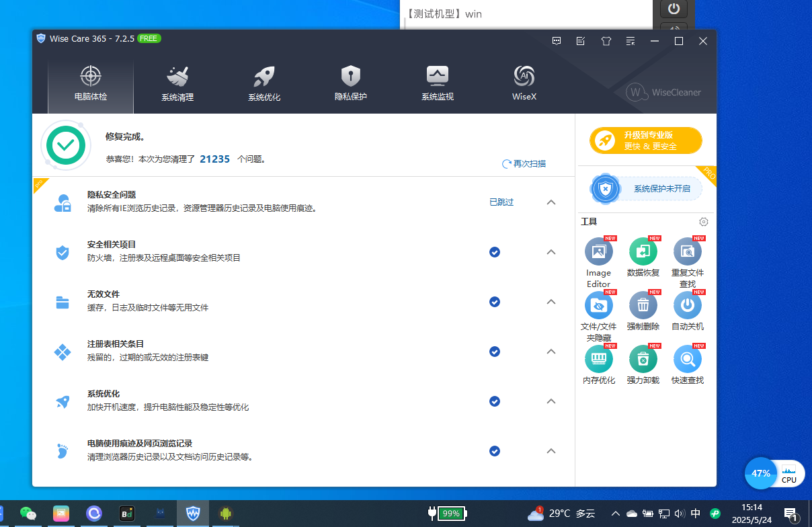The height and width of the screenshot is (527, 812).
Task: Launch the Image Editor tool
Action: [x=598, y=262]
